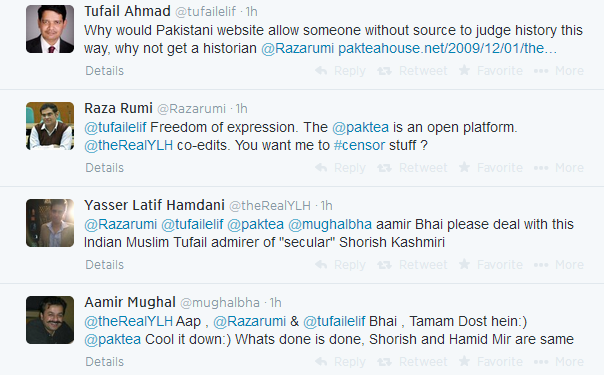This screenshot has height=375, width=604.
Task: Favorite Tufail Ahmad's tweet
Action: point(491,71)
